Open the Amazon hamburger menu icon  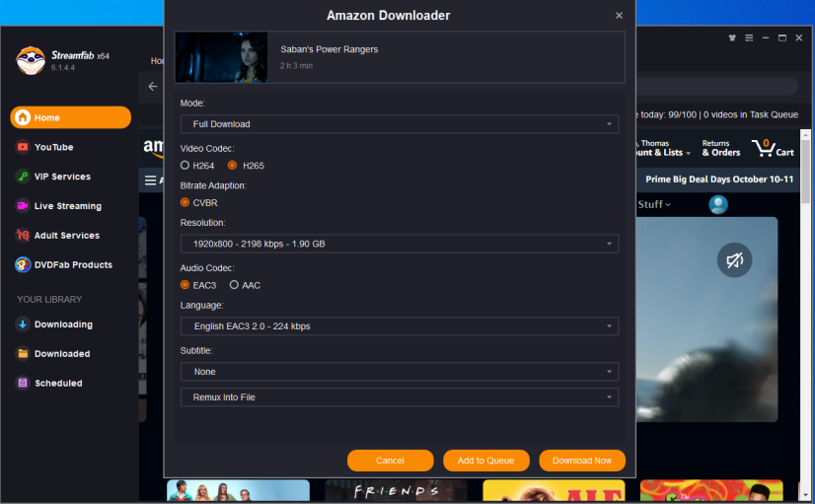150,180
